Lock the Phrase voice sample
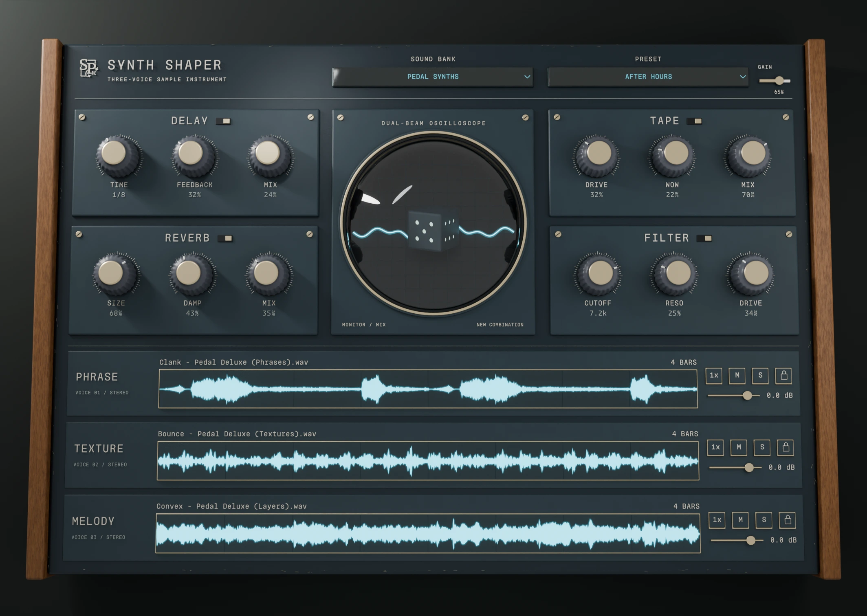The height and width of the screenshot is (616, 867). tap(783, 376)
